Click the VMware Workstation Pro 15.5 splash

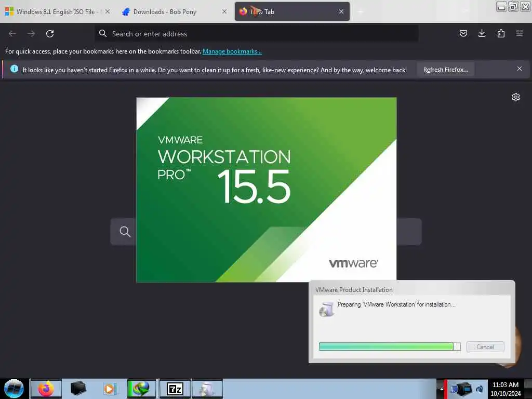267,190
